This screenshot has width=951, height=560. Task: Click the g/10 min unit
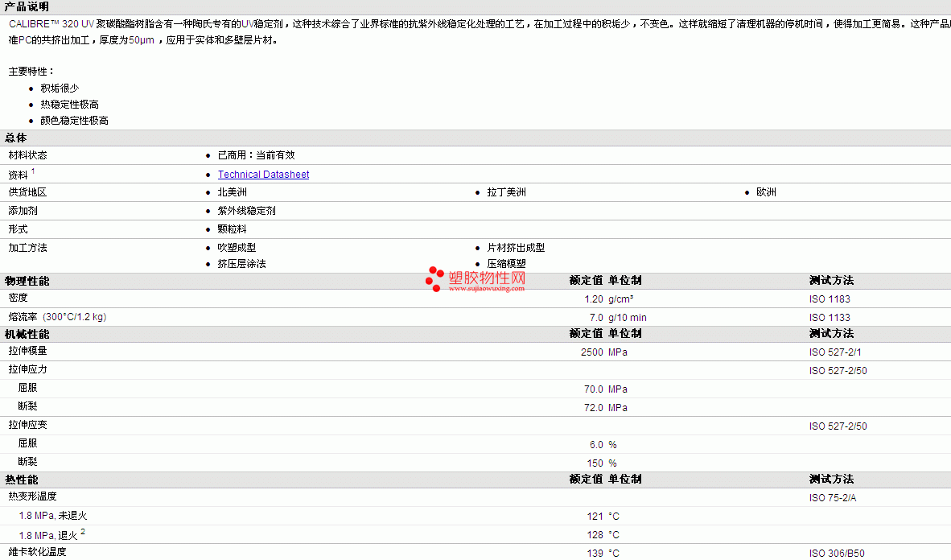[627, 318]
